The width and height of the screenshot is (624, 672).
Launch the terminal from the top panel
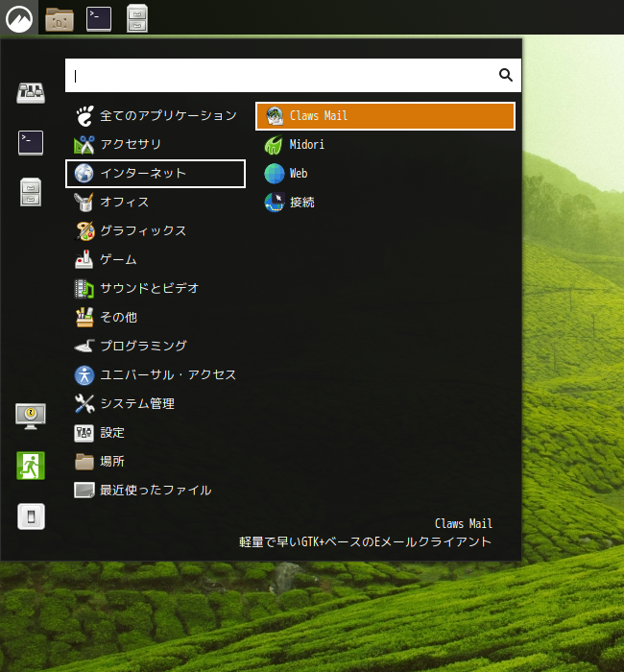(99, 19)
